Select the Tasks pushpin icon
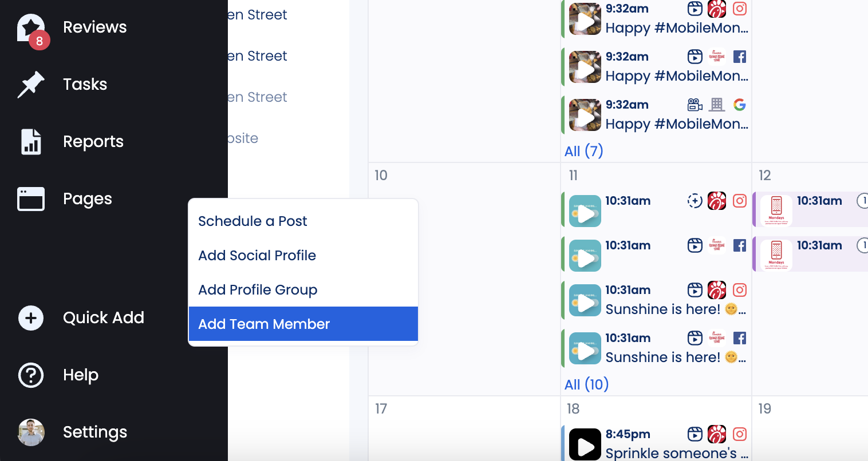 point(30,84)
